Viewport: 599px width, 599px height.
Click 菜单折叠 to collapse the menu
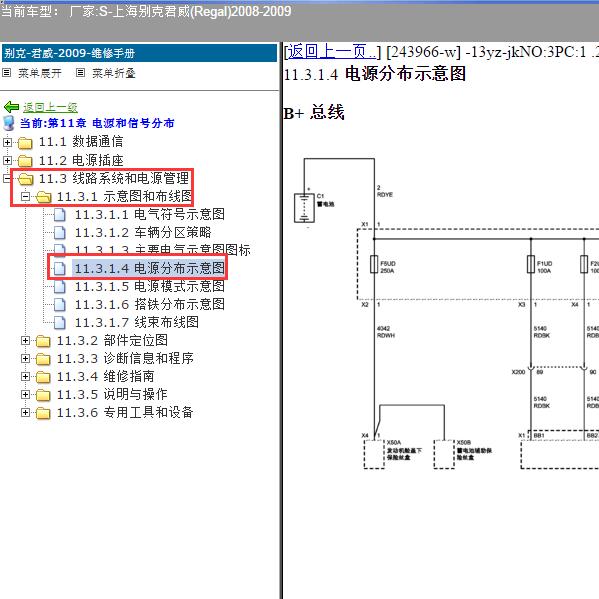[114, 73]
